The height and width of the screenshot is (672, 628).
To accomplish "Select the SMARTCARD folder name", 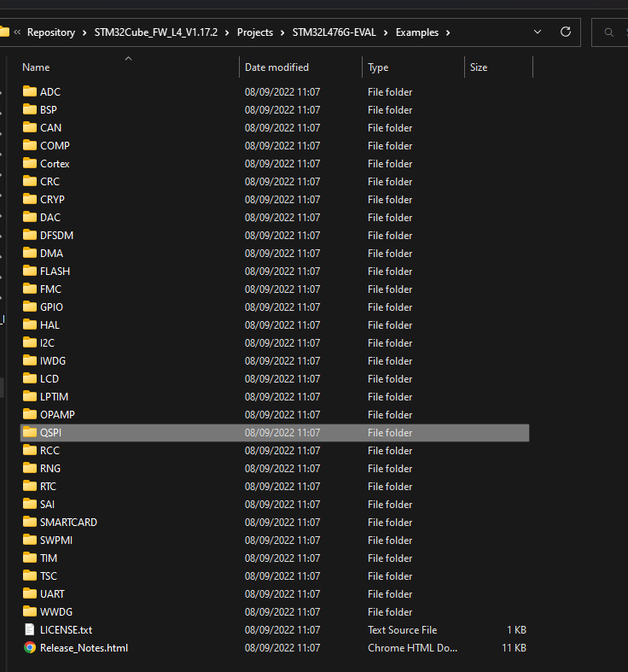I will point(68,523).
